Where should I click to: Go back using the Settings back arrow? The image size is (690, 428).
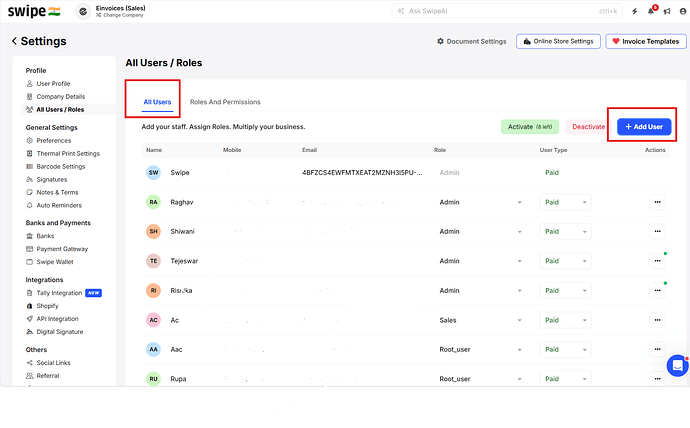[x=14, y=41]
